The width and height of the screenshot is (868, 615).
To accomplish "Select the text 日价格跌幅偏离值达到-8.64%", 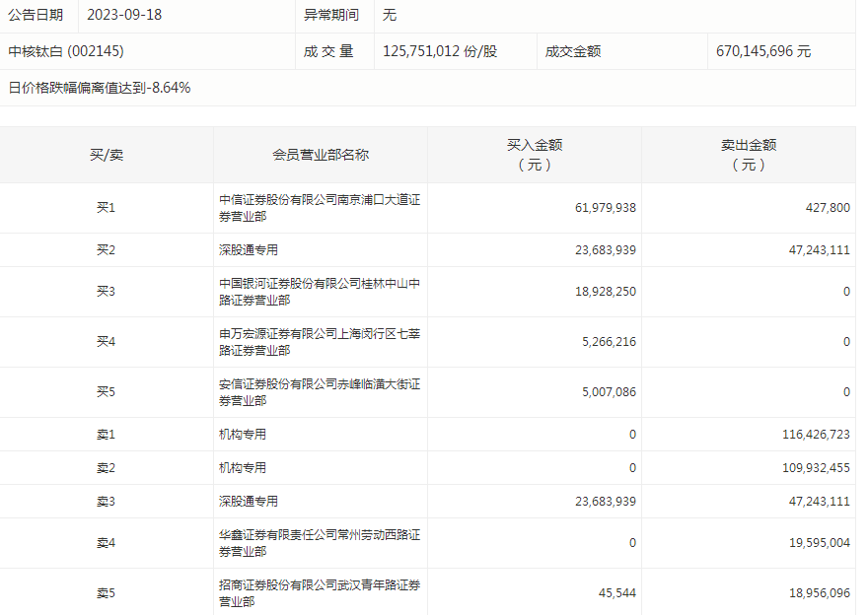I will [100, 88].
